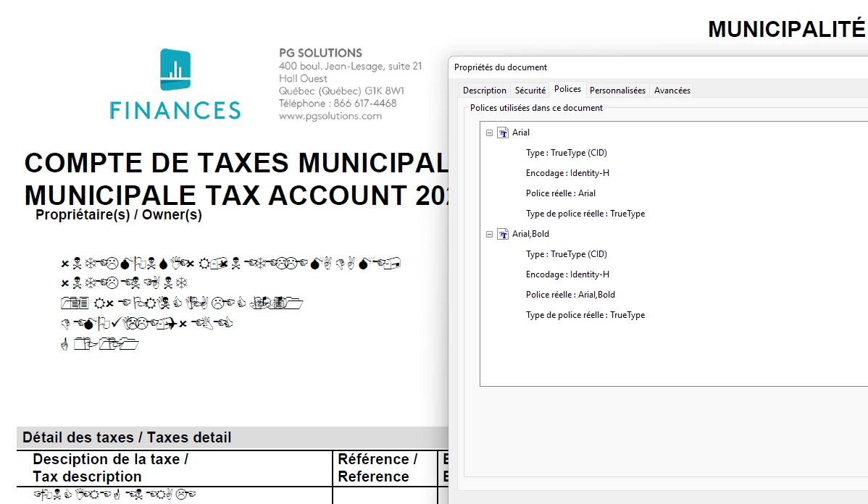Select the Arial,Bold font tree item
Viewport: 868px width, 504px height.
point(530,234)
